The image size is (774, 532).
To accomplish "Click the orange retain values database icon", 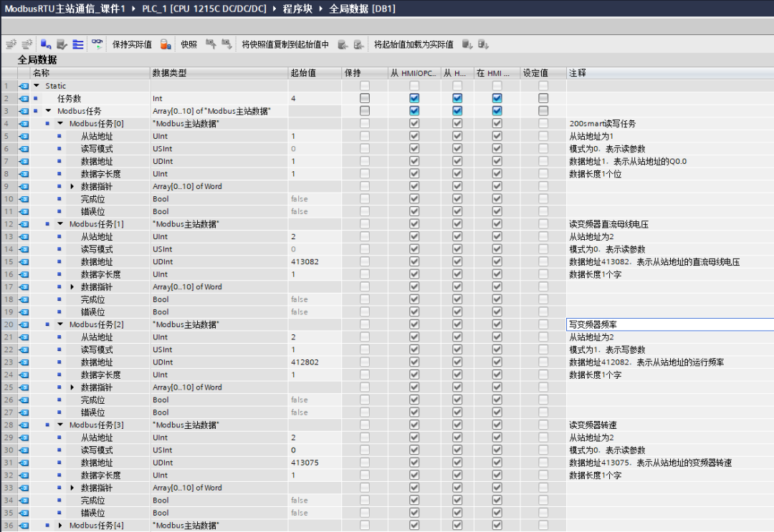I will click(163, 44).
